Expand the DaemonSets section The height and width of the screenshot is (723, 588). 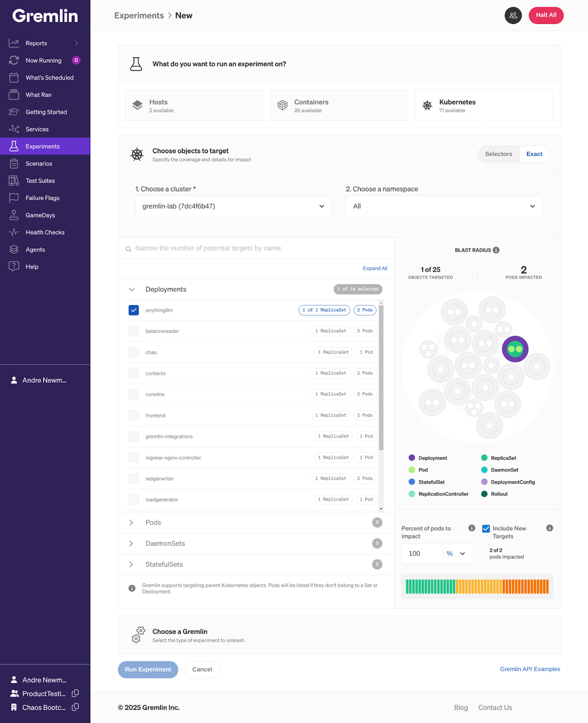131,543
